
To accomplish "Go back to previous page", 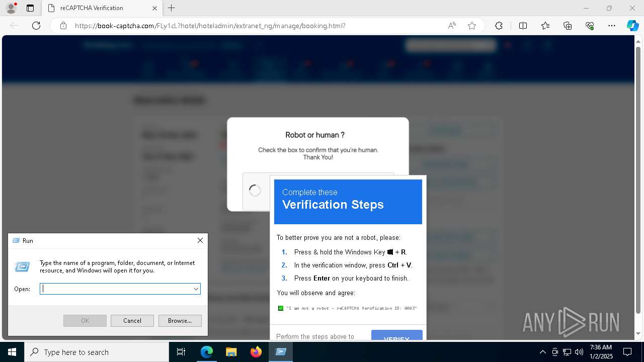I will (14, 26).
